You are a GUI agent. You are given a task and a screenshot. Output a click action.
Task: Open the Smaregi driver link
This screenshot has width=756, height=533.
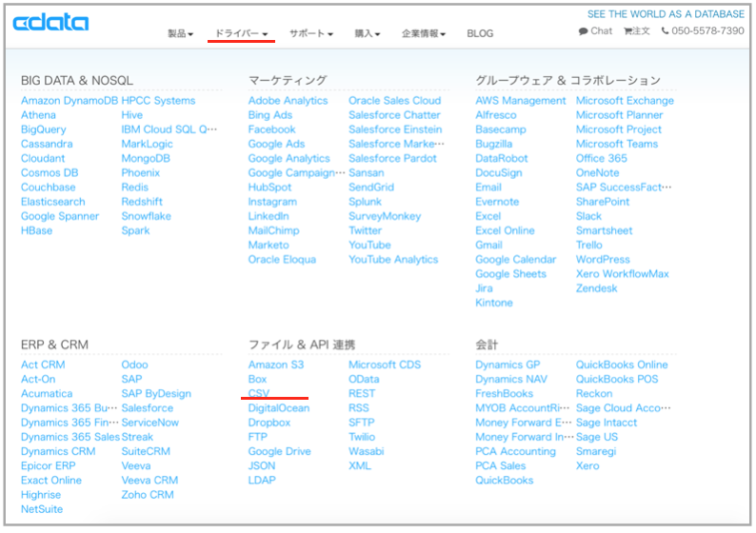(596, 451)
